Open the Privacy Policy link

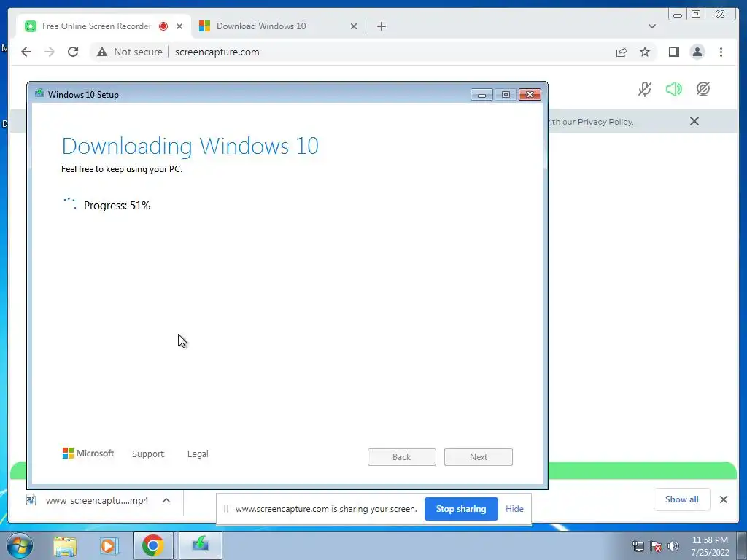point(605,122)
